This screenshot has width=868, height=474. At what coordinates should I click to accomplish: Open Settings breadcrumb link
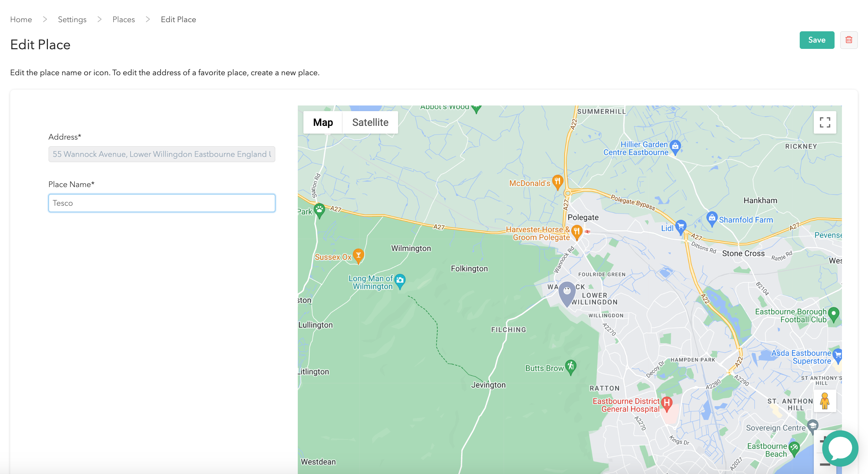coord(72,19)
